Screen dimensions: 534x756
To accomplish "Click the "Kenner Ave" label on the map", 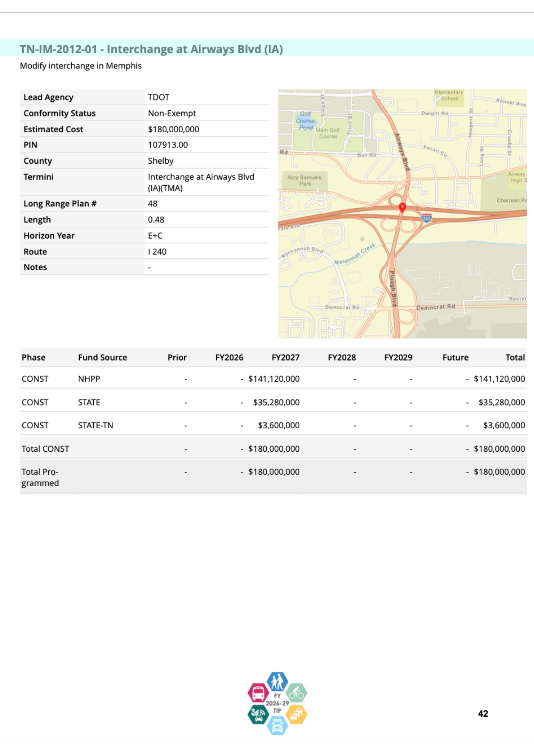I will [x=511, y=102].
